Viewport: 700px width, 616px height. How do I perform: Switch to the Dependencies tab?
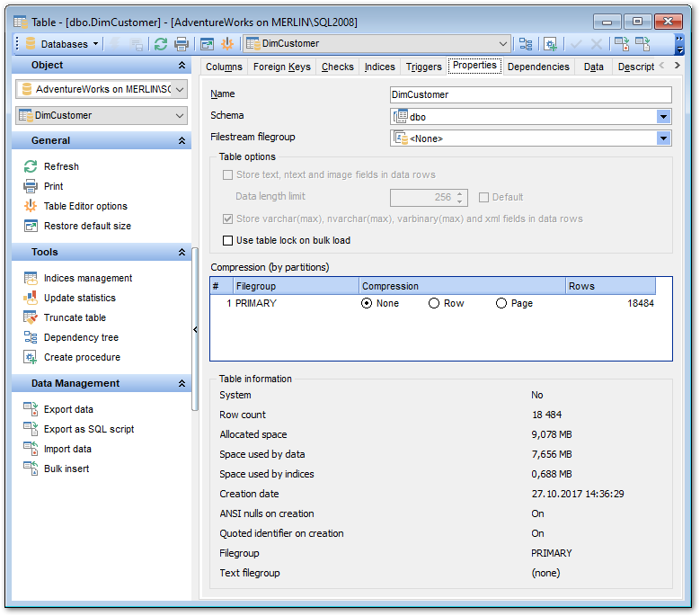click(x=537, y=67)
